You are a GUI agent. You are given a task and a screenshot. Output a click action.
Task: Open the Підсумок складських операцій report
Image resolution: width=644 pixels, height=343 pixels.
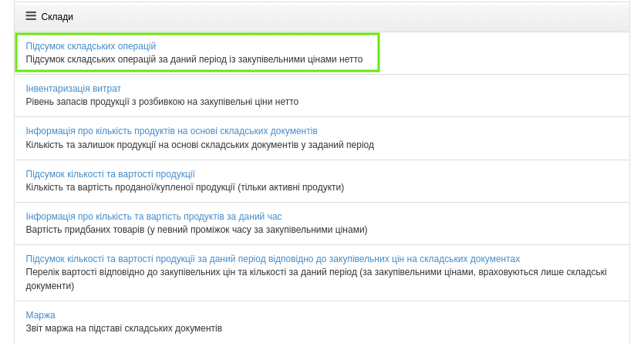(91, 46)
